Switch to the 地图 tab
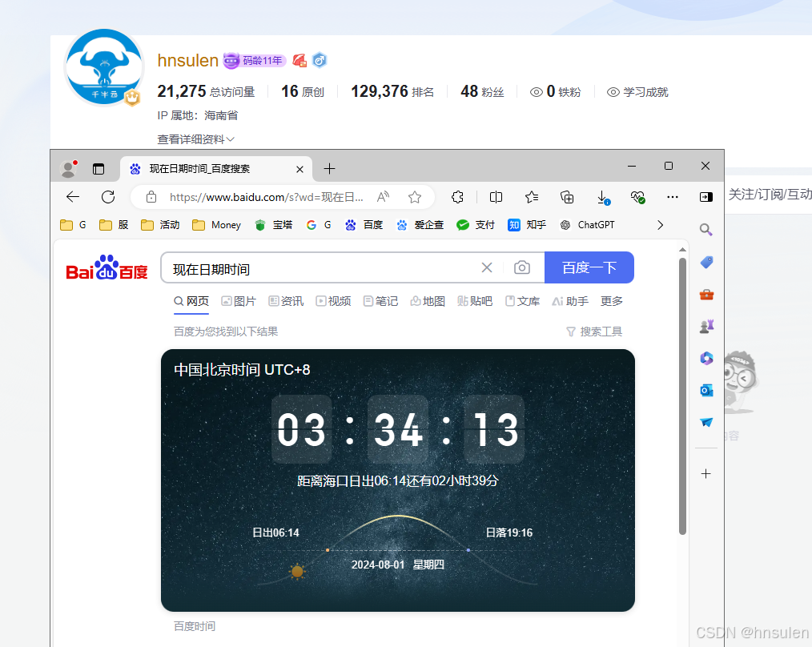Image resolution: width=812 pixels, height=647 pixels. 428,301
